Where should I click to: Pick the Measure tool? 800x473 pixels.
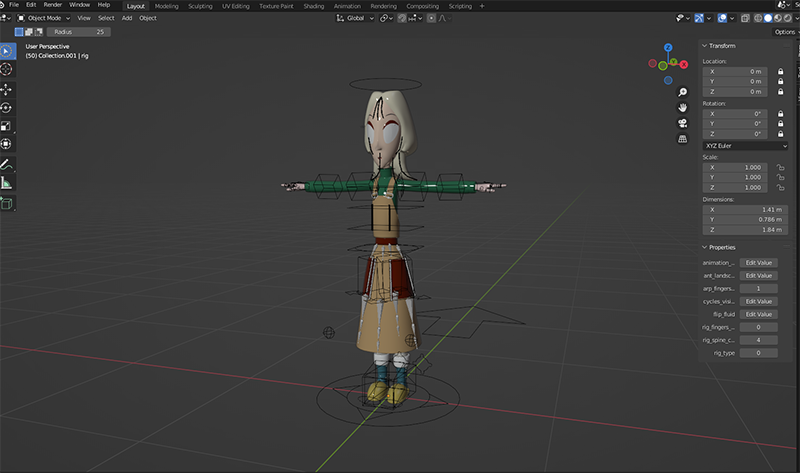(x=7, y=183)
